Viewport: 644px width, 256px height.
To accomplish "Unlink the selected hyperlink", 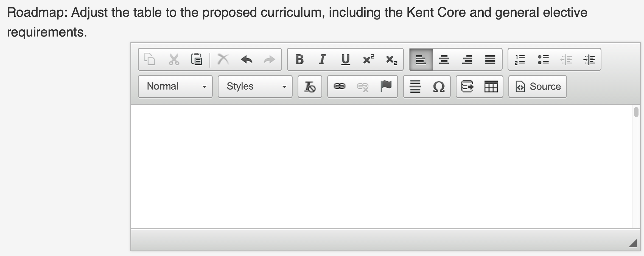I will (x=362, y=87).
